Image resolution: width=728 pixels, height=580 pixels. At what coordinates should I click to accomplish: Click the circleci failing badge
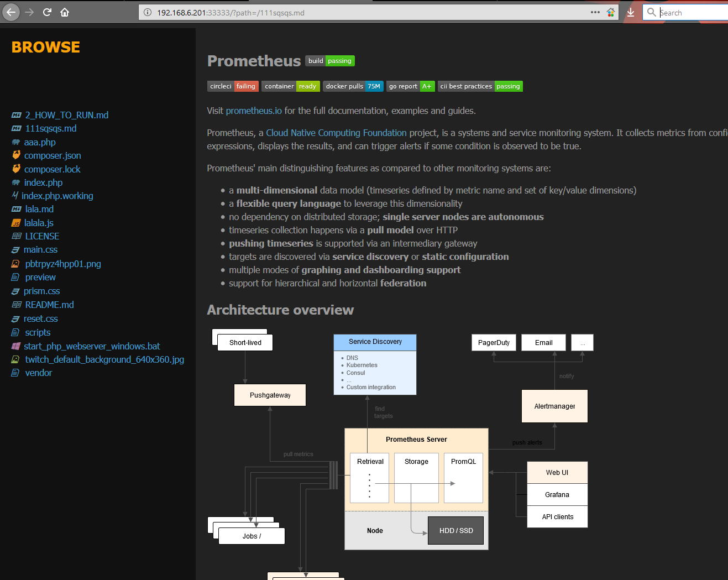[x=233, y=86]
